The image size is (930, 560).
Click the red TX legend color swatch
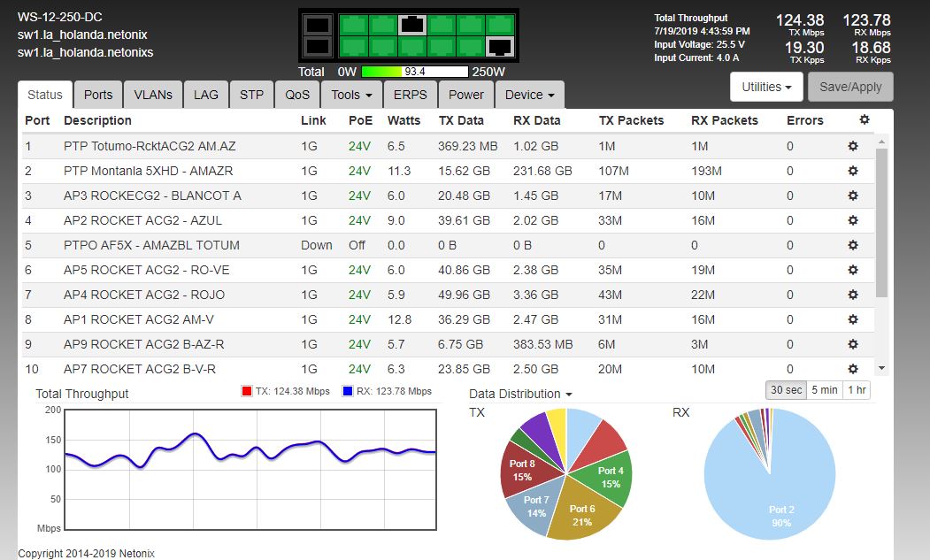[x=247, y=391]
